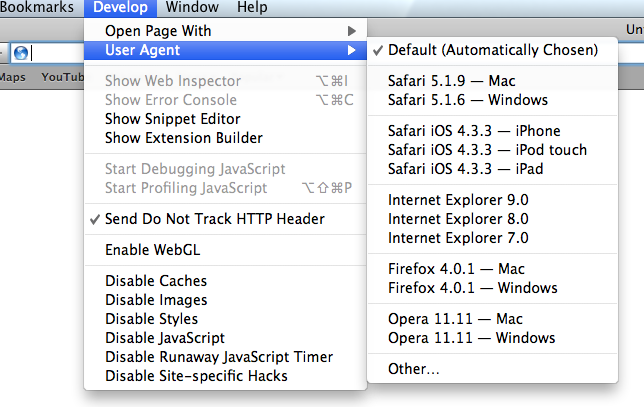Image resolution: width=644 pixels, height=407 pixels.
Task: Expand the Open Page With submenu
Action: pos(158,31)
